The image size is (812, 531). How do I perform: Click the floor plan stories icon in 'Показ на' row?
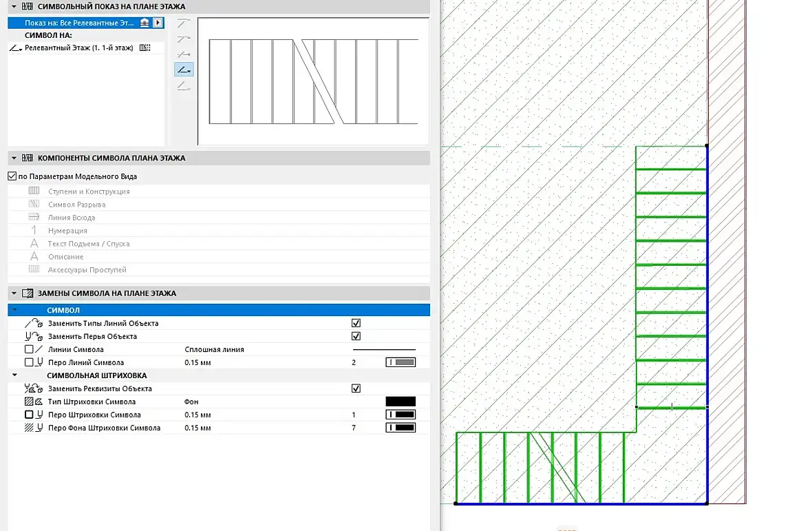(x=145, y=23)
